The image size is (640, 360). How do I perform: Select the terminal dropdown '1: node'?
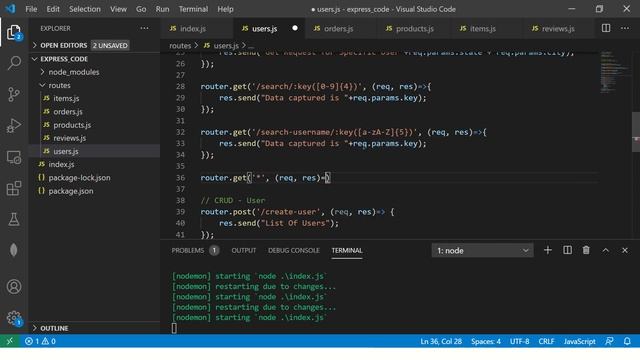click(482, 250)
